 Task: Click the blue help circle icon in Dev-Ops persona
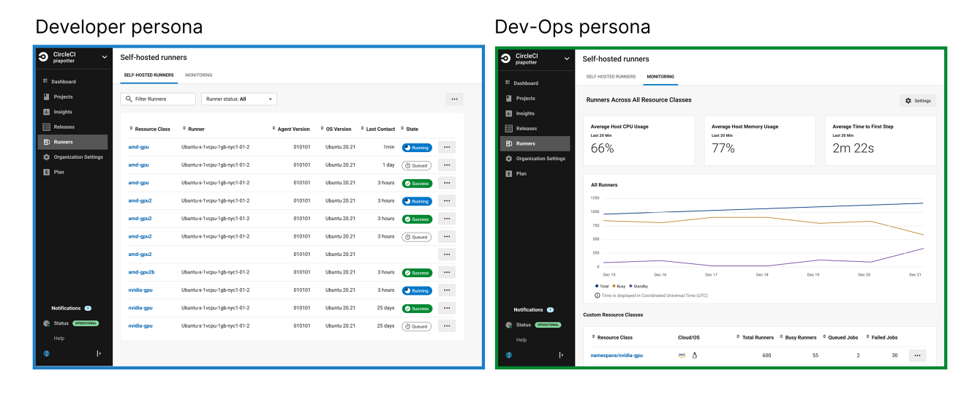click(x=509, y=355)
